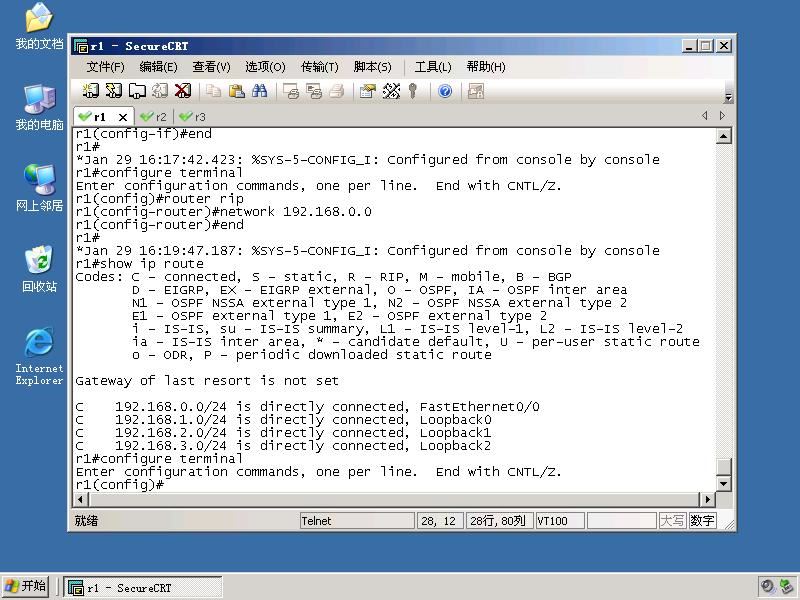800x600 pixels.
Task: Click the blue Help question icon
Action: pyautogui.click(x=445, y=91)
